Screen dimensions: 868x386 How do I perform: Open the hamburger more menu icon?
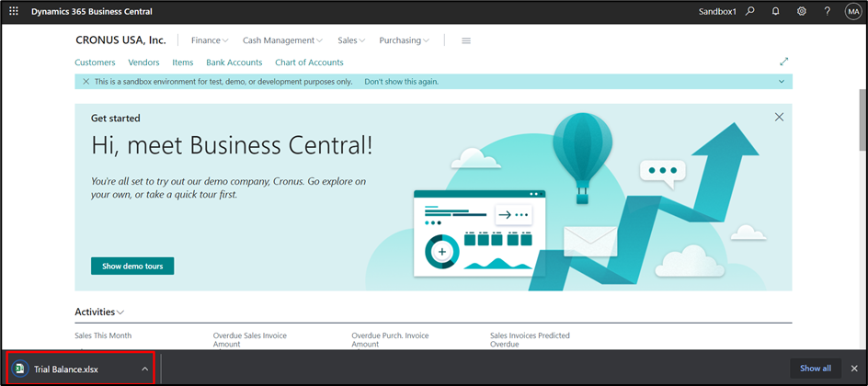466,40
